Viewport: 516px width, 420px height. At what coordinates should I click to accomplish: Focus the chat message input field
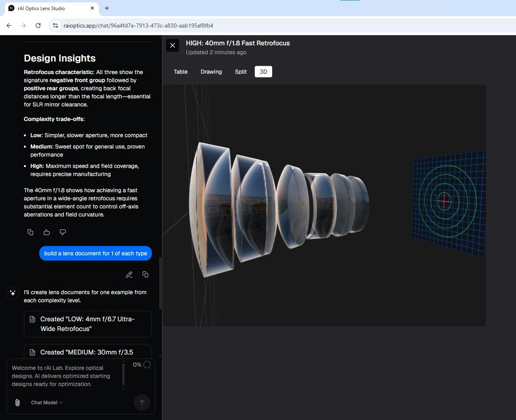coord(65,376)
